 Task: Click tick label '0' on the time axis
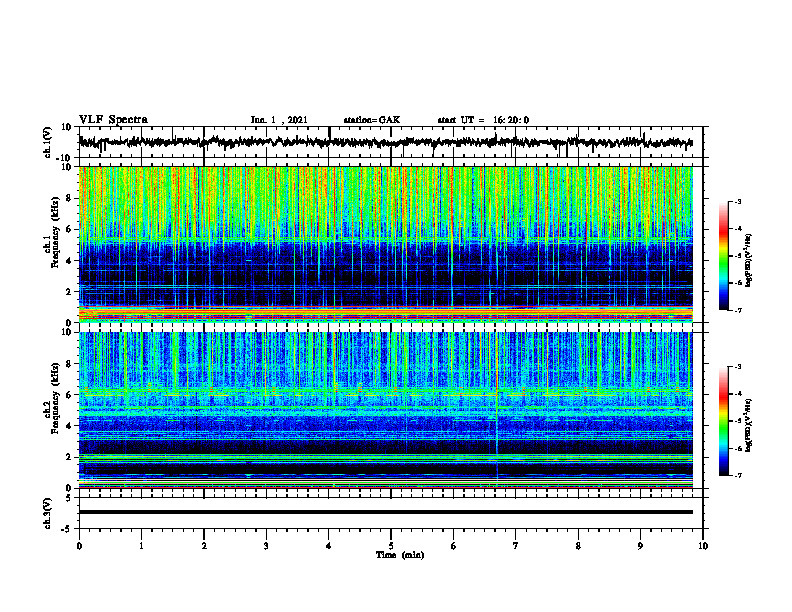pos(79,546)
